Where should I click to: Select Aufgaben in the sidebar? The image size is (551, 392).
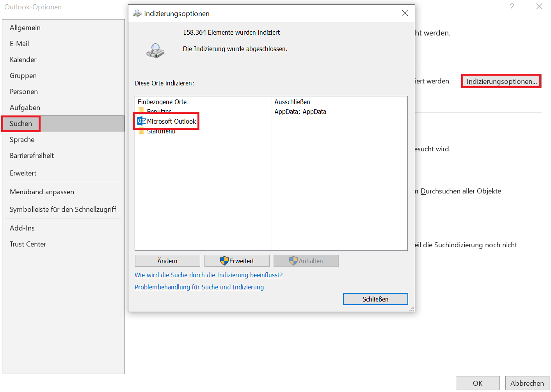click(63, 108)
